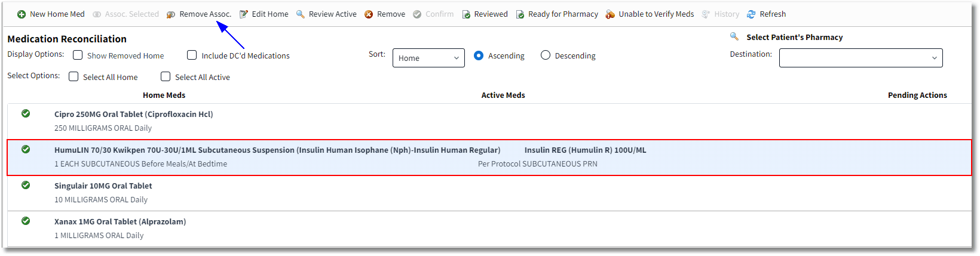
Task: Click the green check beside Xanax 1MG
Action: click(x=26, y=221)
